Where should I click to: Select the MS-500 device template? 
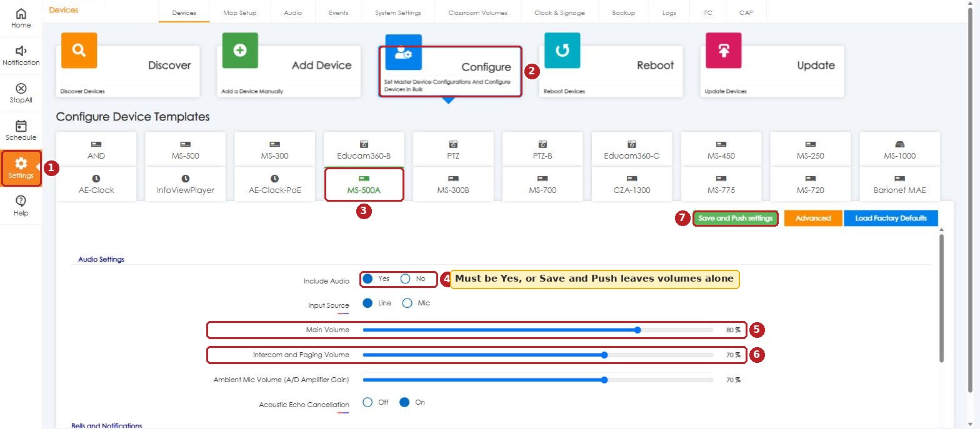185,150
